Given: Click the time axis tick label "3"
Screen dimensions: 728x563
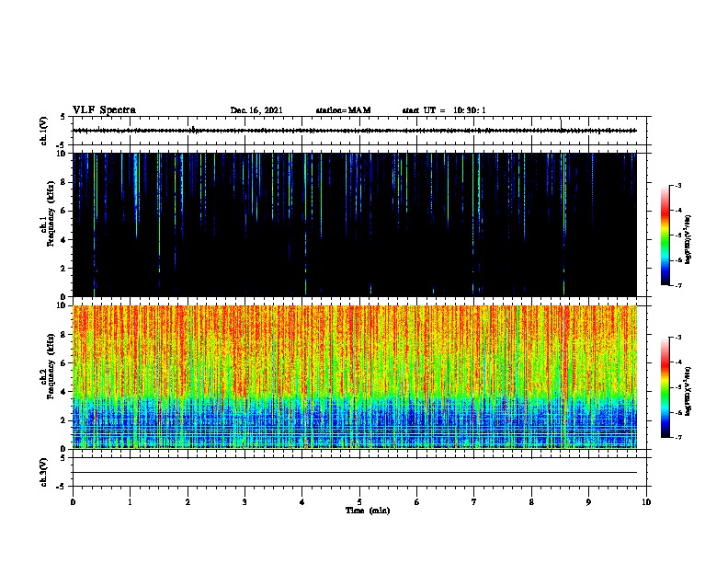Looking at the screenshot, I should (245, 502).
